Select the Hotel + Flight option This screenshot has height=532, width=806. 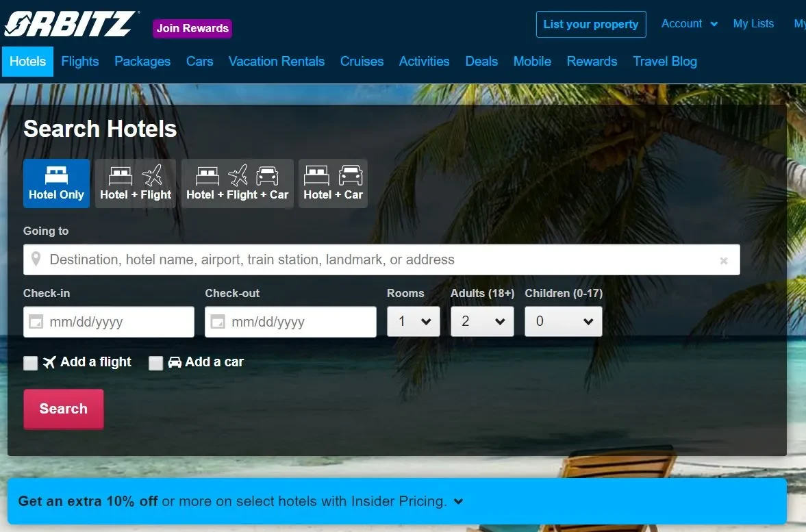click(136, 183)
